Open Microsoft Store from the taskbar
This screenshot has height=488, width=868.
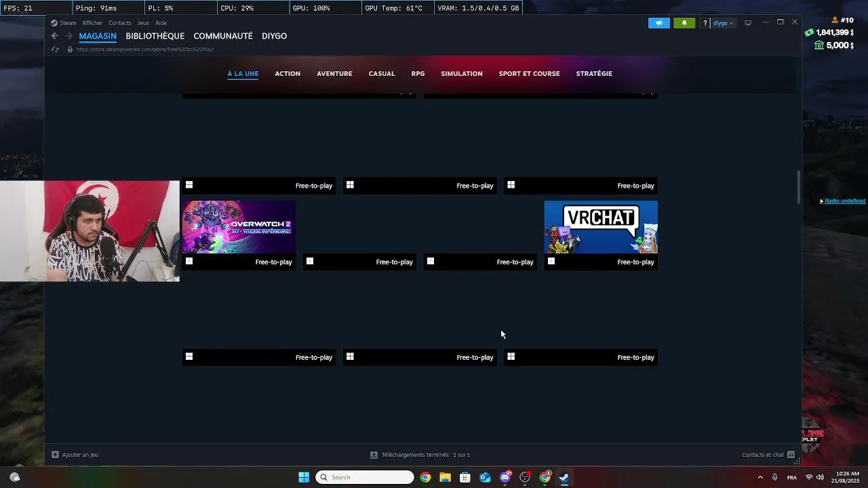coord(465,477)
